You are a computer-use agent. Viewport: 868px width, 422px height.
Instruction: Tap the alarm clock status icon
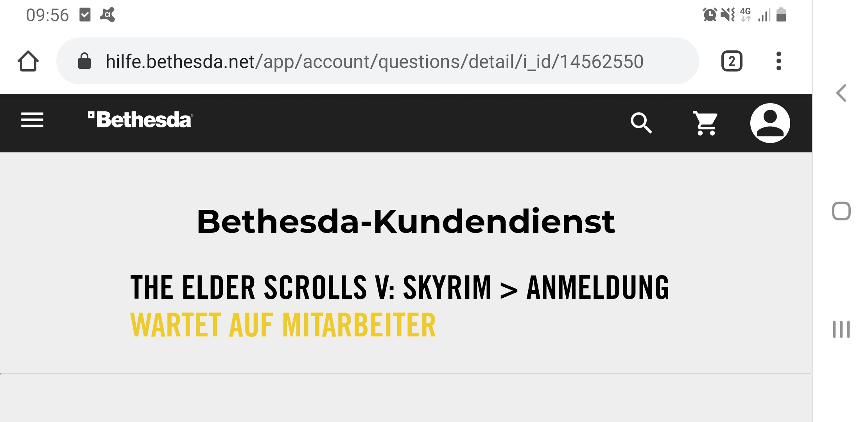709,15
